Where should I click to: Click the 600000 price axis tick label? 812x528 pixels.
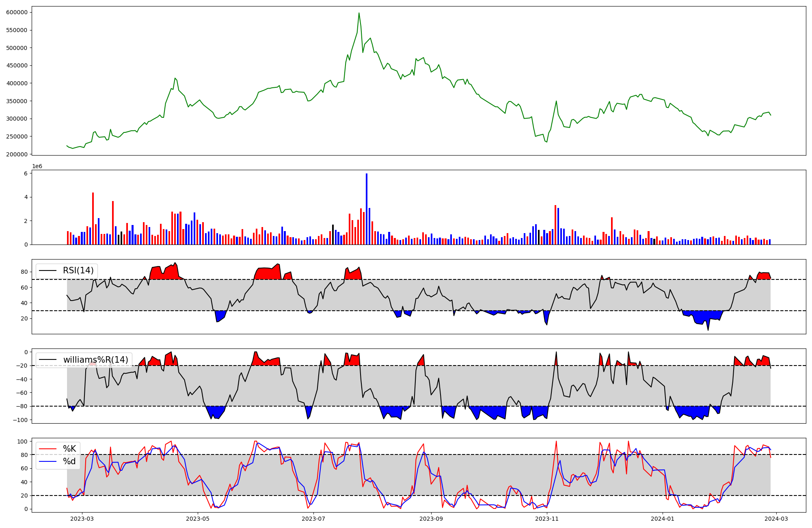pos(17,12)
